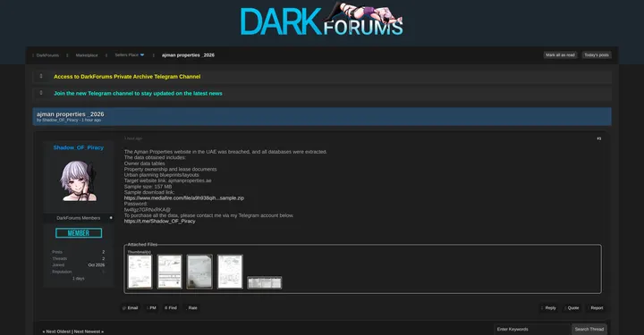View Shadow_OF_Piracy's avatar image
The image size is (644, 335).
tap(79, 180)
